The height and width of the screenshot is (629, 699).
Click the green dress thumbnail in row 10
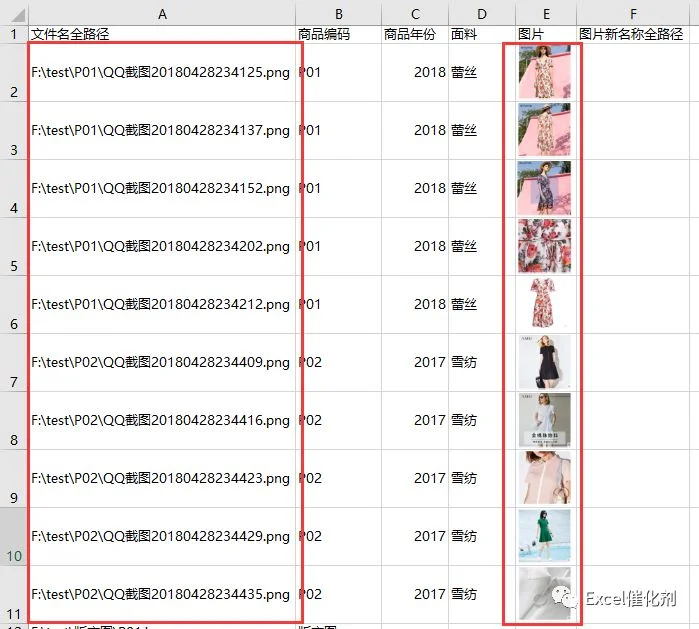pyautogui.click(x=544, y=536)
